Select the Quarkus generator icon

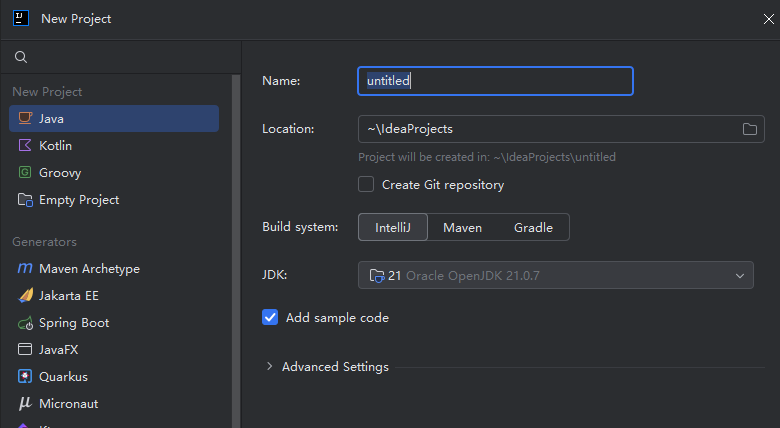click(x=25, y=376)
